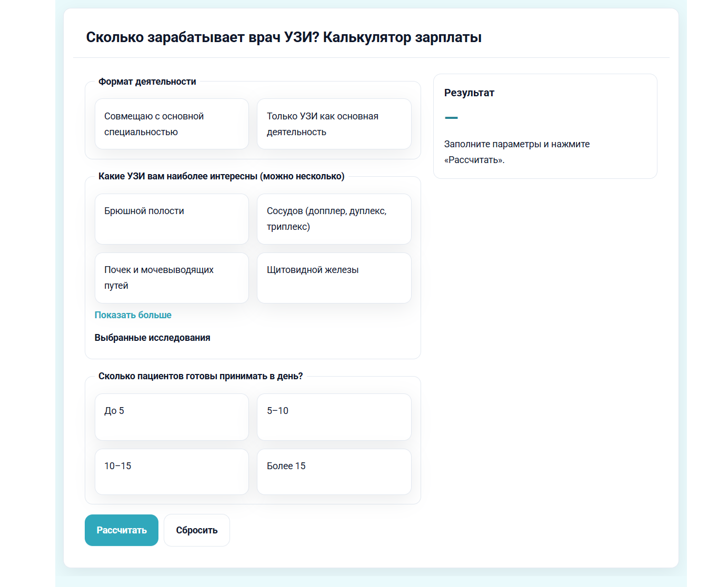This screenshot has height=587, width=728.
Task: Click the "Выбранные исследования" label
Action: pos(152,338)
